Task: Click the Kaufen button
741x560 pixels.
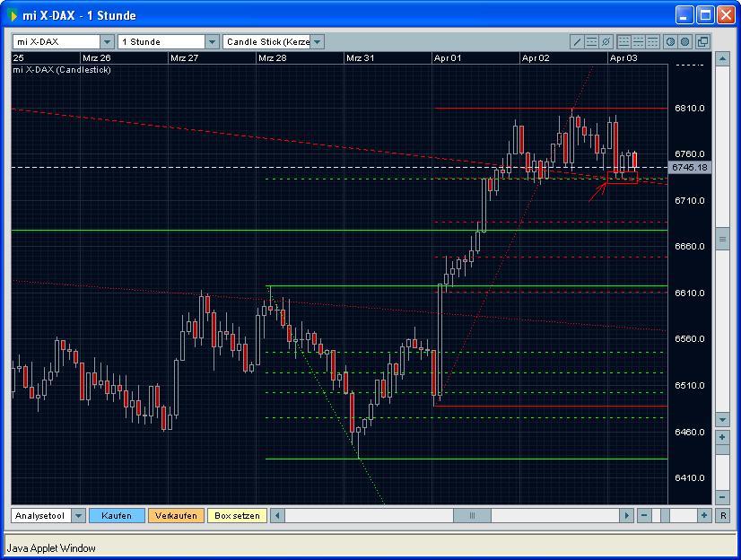Action: [117, 516]
